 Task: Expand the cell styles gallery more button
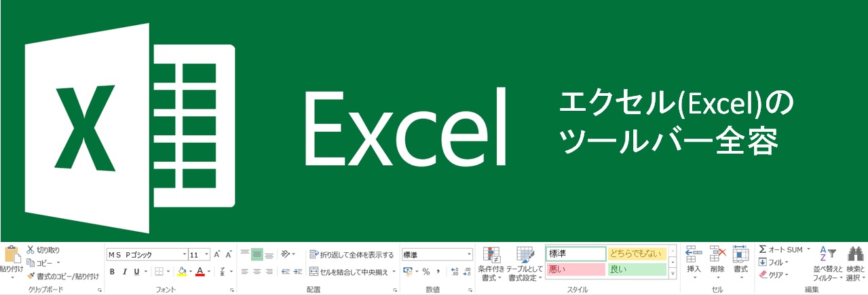click(x=673, y=273)
